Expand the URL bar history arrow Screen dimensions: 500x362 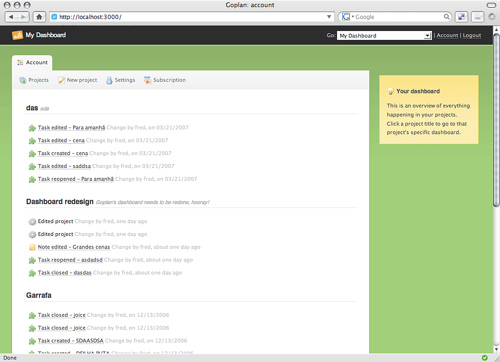pyautogui.click(x=329, y=17)
